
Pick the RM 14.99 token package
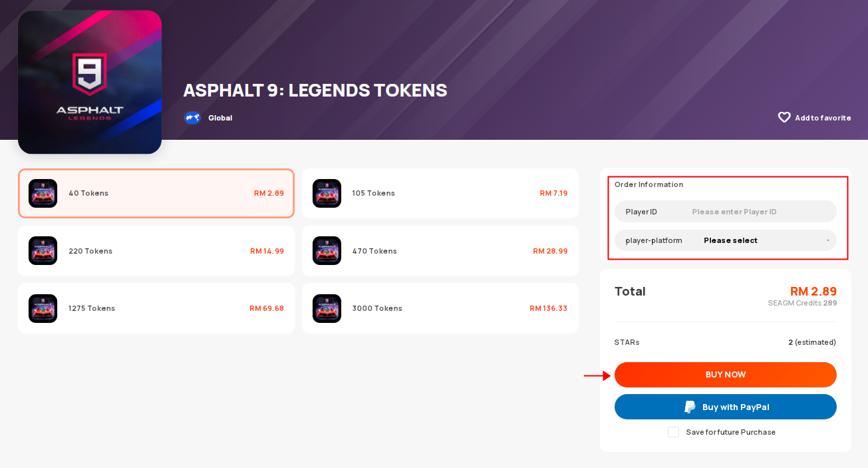156,251
